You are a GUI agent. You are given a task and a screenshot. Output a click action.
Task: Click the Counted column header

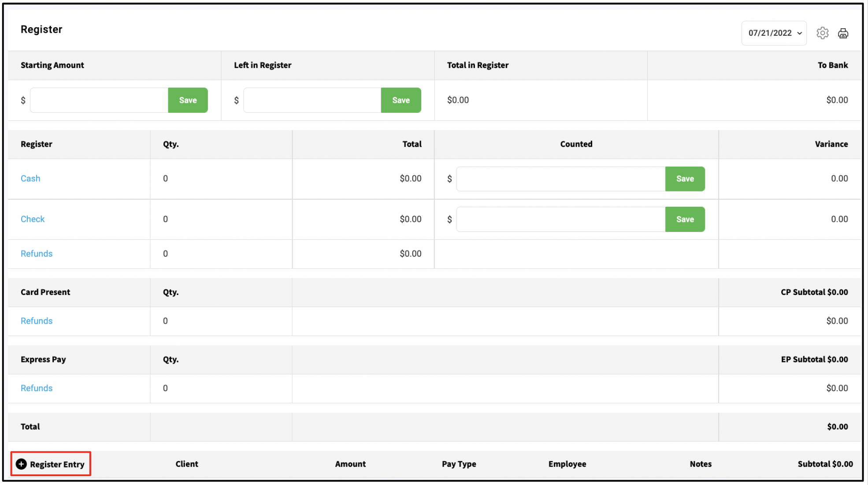click(576, 144)
